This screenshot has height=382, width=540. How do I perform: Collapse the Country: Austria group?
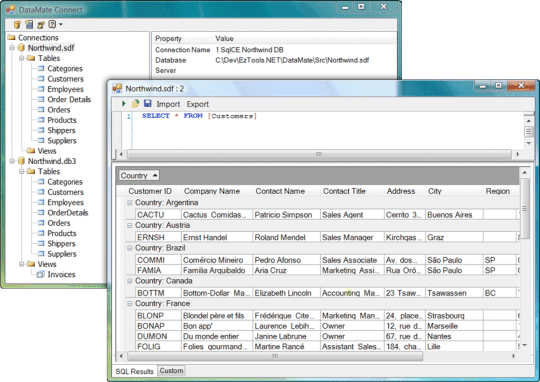(x=129, y=225)
